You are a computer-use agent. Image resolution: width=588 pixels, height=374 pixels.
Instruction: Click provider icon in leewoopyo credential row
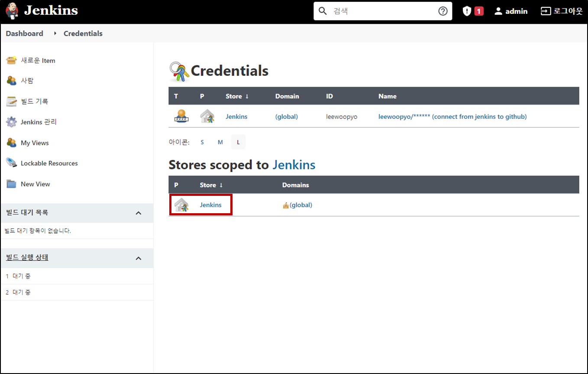pos(207,116)
